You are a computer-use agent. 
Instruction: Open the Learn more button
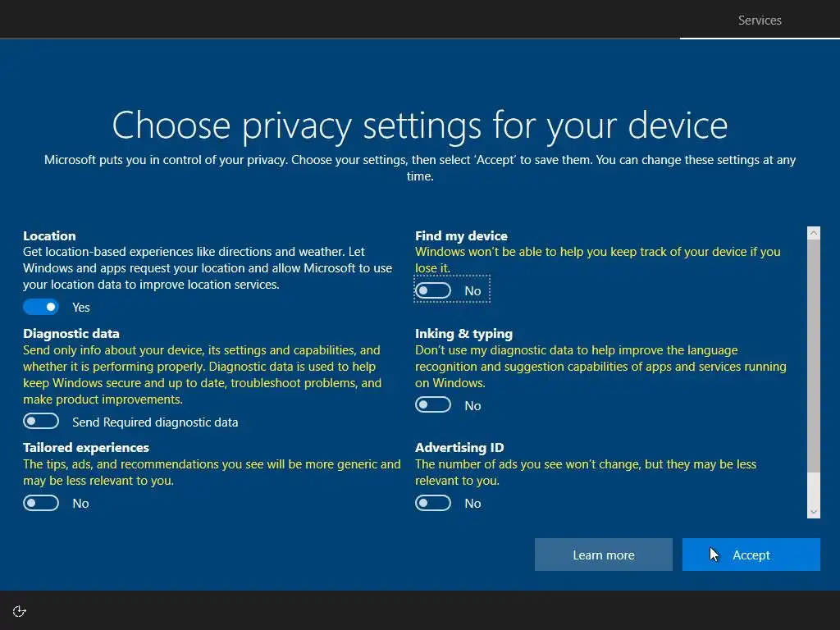tap(603, 555)
